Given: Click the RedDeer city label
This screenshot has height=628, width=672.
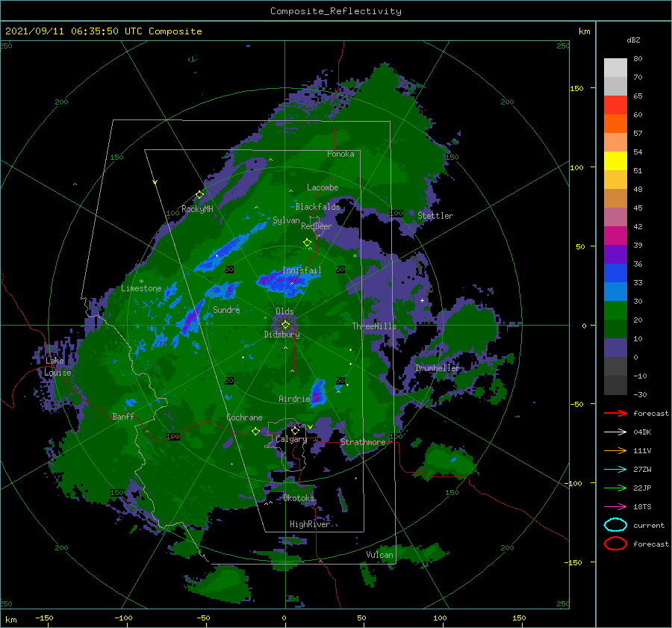Looking at the screenshot, I should pyautogui.click(x=317, y=226).
